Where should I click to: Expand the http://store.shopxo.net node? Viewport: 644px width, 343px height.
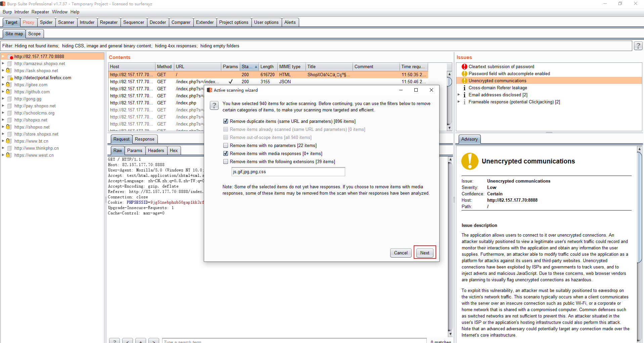[x=3, y=134]
